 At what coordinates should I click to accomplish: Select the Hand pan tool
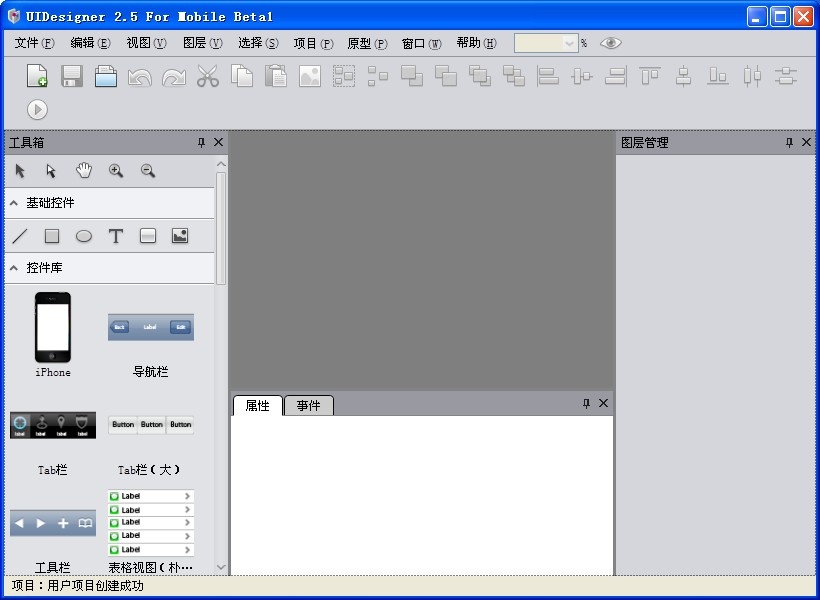84,171
